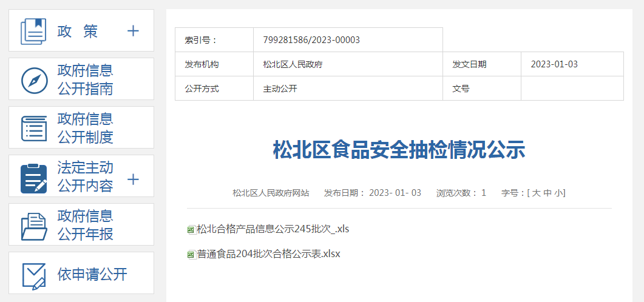Screen dimensions: 644x302
Task: Click the list icon for 政府信息公开制度
Action: [x=33, y=129]
